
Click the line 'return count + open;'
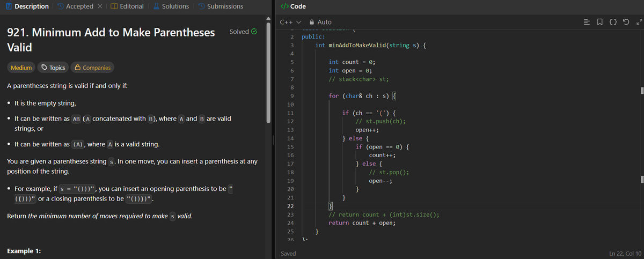click(x=362, y=223)
